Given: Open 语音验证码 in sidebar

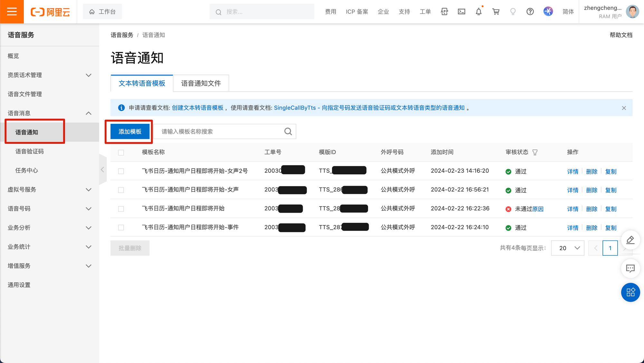Looking at the screenshot, I should click(30, 152).
